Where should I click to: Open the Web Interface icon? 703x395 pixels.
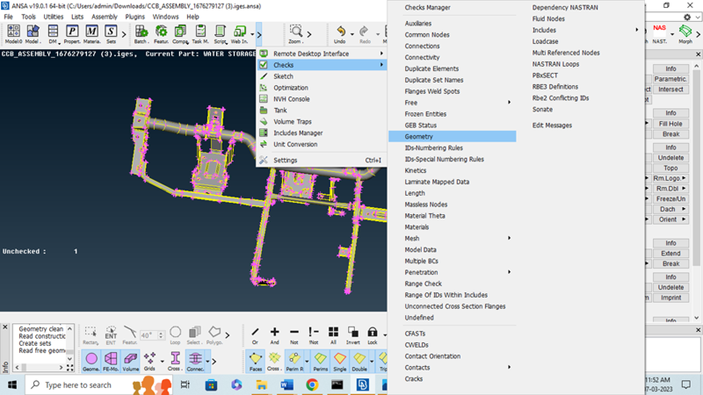[x=239, y=34]
